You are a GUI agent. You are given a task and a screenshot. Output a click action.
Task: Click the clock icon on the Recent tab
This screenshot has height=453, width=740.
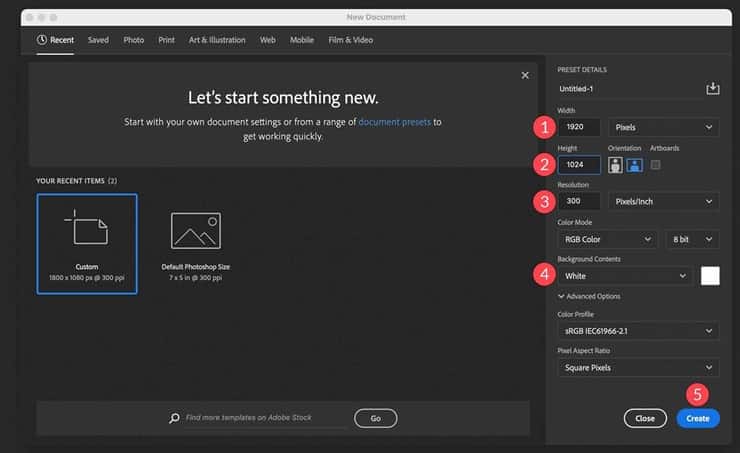(42, 40)
